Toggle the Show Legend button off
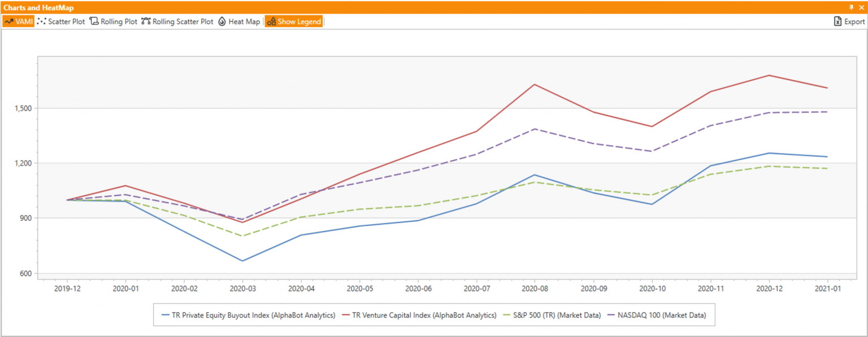Screen dimensions: 868x337 (294, 21)
